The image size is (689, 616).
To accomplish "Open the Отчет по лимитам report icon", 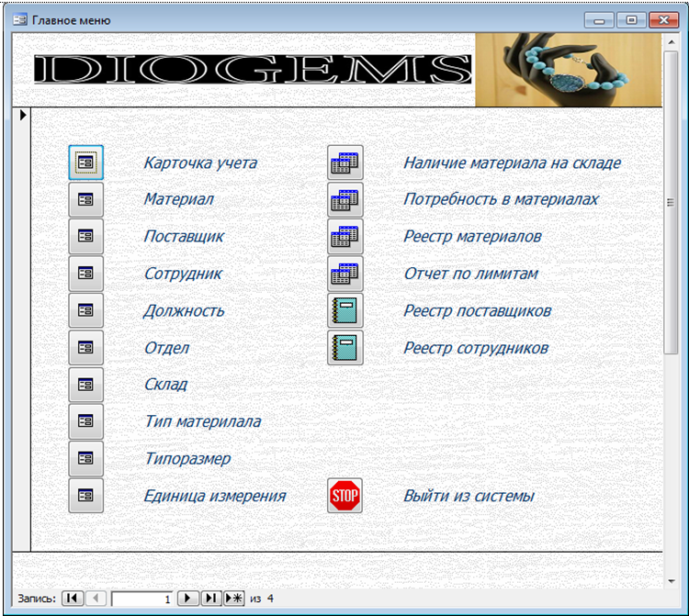I will (x=345, y=274).
